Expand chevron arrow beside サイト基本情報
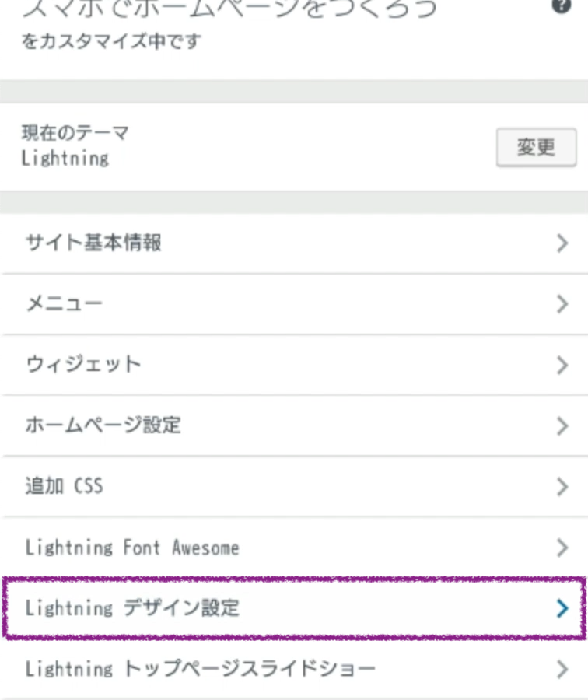The image size is (588, 700). pyautogui.click(x=563, y=243)
